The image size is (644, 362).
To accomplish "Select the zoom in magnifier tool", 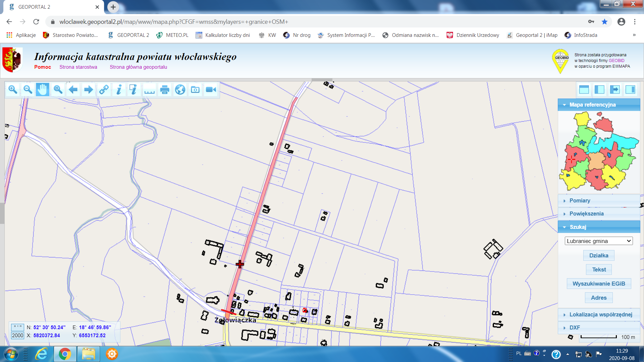I will pos(13,89).
